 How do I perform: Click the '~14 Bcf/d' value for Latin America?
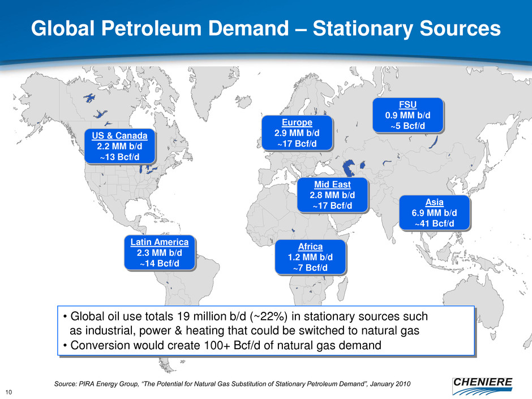coord(160,263)
